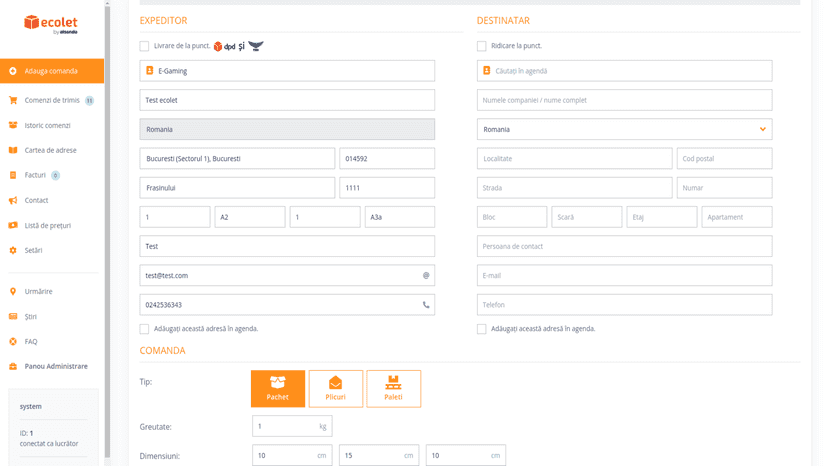This screenshot has height=466, width=828.
Task: Click the recipient Etaj field
Action: [662, 217]
